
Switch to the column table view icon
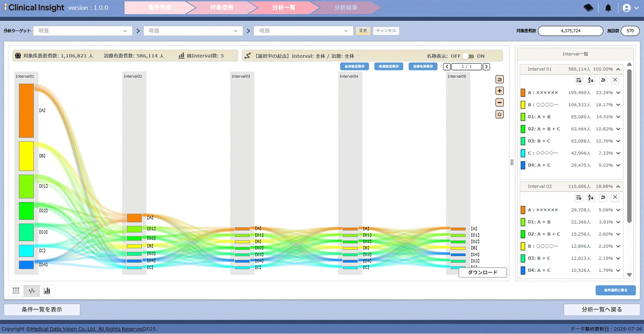[x=16, y=291]
